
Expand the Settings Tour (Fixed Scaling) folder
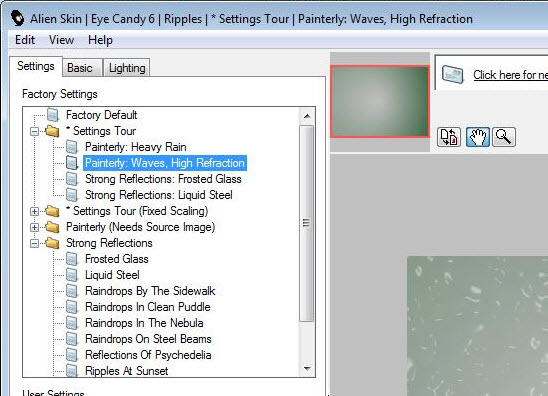point(34,211)
